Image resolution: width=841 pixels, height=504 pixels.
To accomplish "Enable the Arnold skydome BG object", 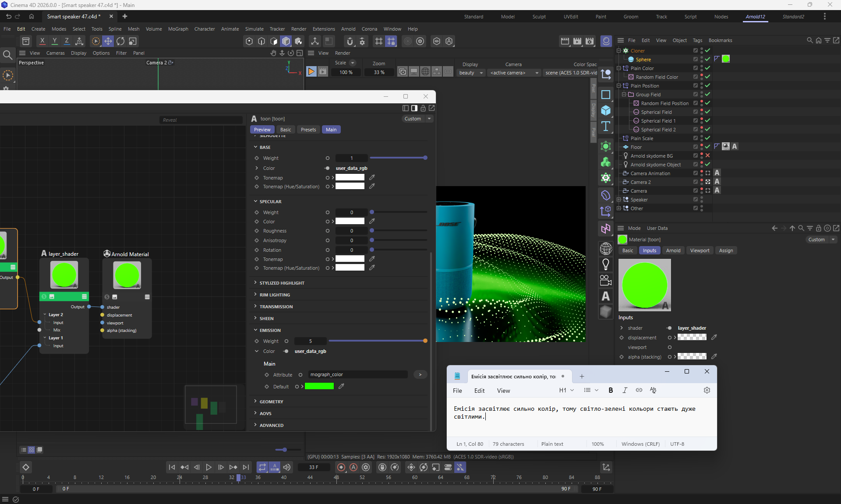I will tap(707, 155).
